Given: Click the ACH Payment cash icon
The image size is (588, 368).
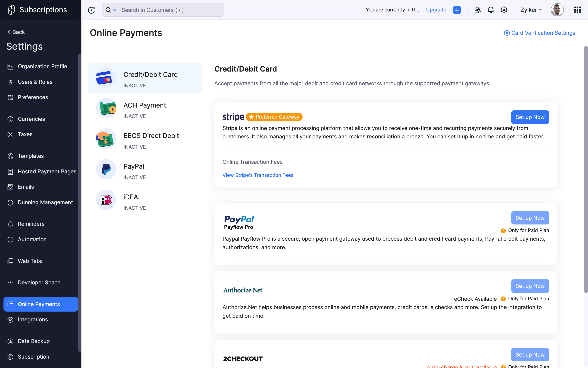Looking at the screenshot, I should pos(106,108).
